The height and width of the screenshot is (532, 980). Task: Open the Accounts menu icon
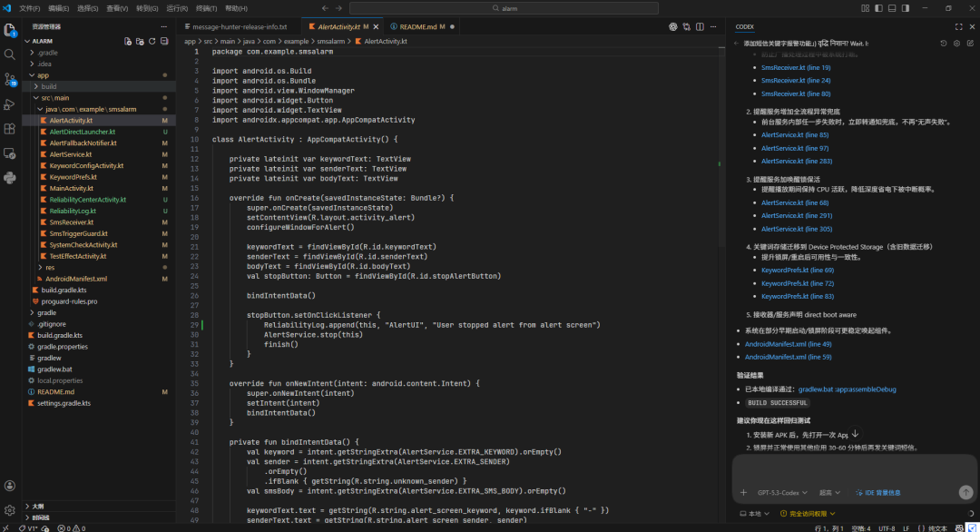pyautogui.click(x=9, y=486)
